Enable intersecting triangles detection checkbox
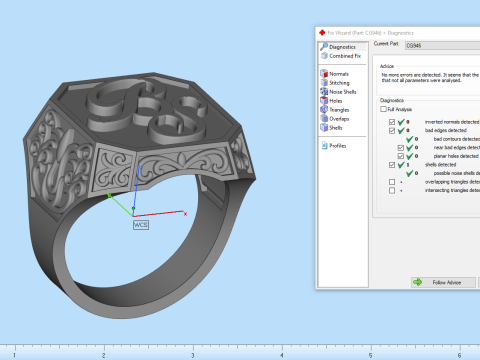The width and height of the screenshot is (480, 360). click(392, 191)
